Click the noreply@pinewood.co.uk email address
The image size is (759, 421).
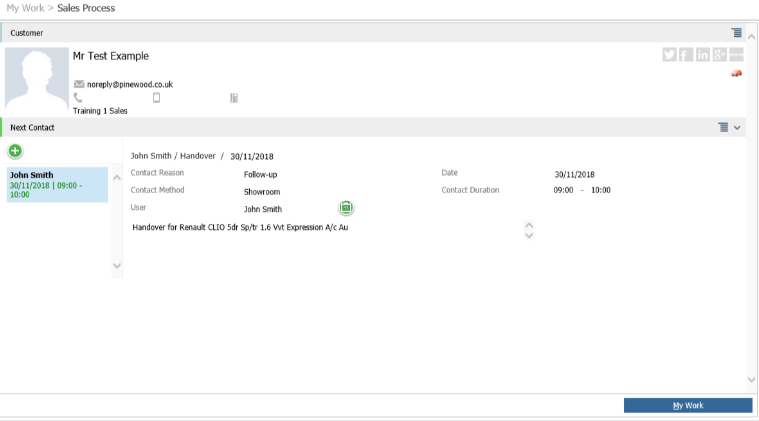tap(130, 84)
